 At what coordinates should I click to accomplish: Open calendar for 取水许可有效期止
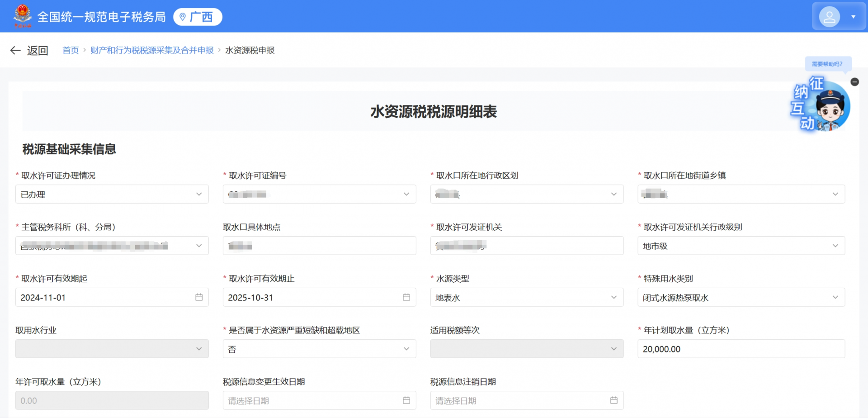pos(406,297)
